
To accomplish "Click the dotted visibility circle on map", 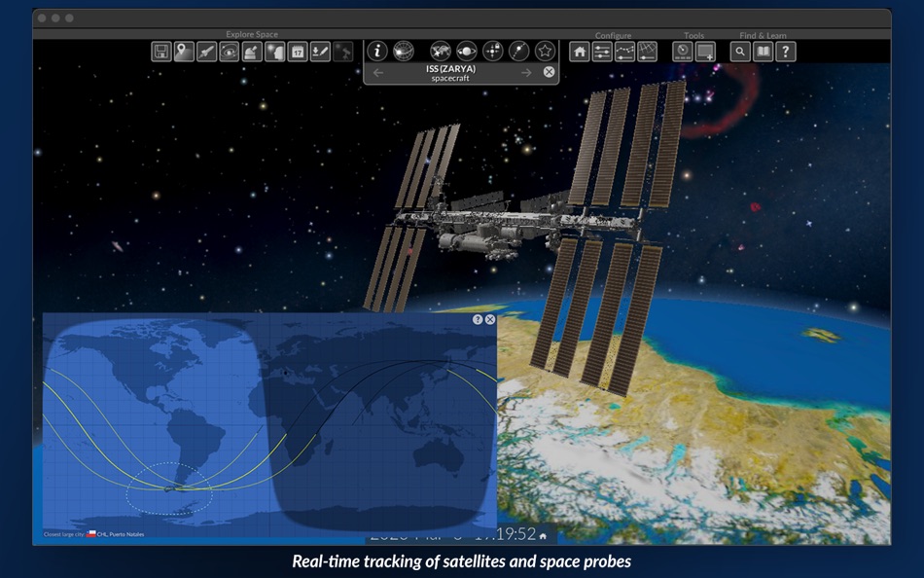I will tap(169, 488).
